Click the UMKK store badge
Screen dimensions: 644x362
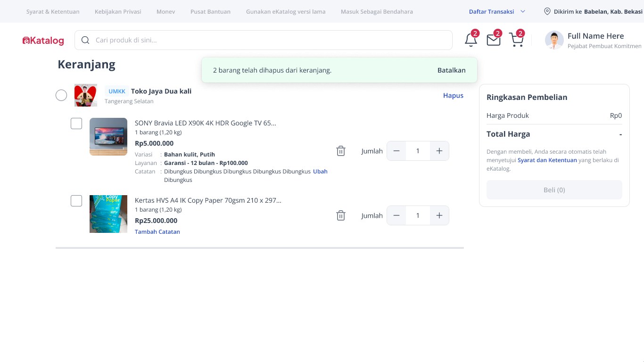point(117,91)
